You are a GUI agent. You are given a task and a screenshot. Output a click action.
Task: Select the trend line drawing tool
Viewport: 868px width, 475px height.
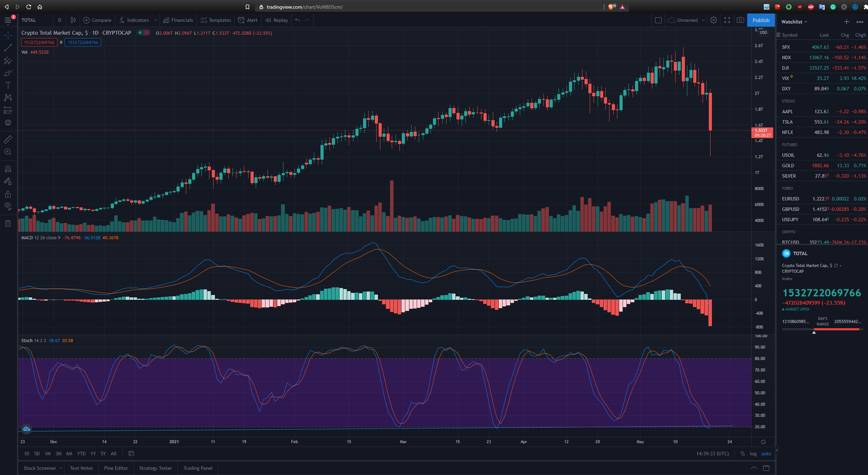(x=8, y=48)
